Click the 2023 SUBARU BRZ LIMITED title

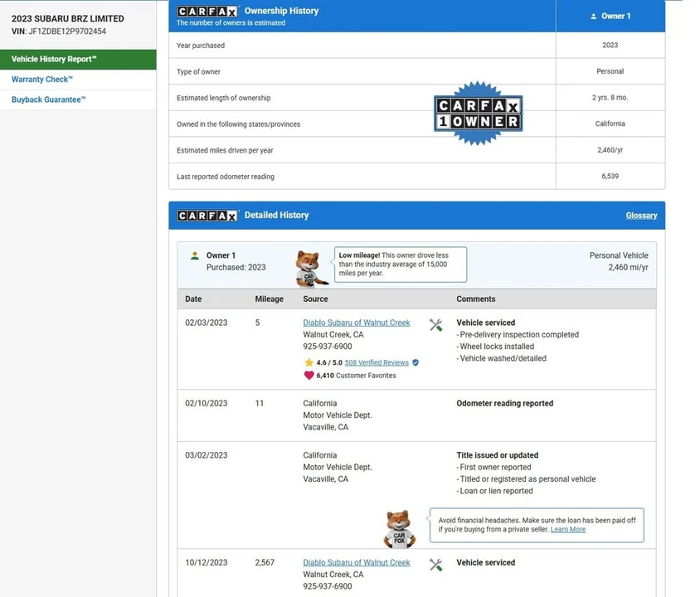coord(68,19)
